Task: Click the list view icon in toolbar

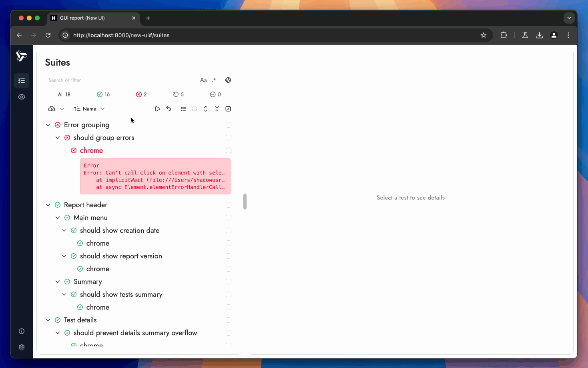Action: pyautogui.click(x=183, y=109)
